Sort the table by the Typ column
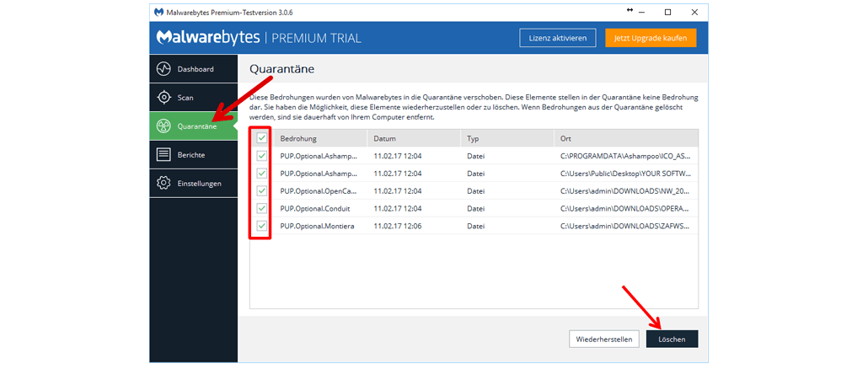The width and height of the screenshot is (868, 369). coord(507,138)
